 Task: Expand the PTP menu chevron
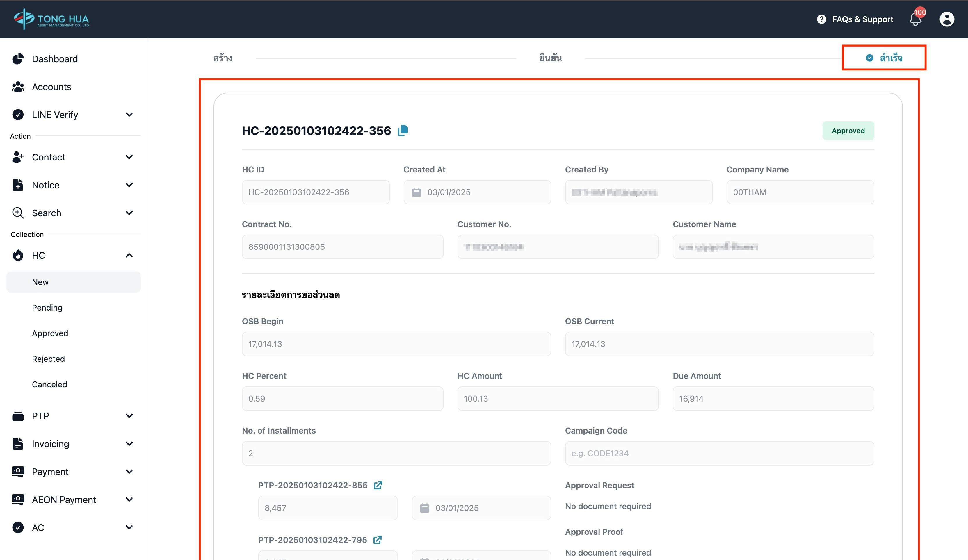point(129,416)
